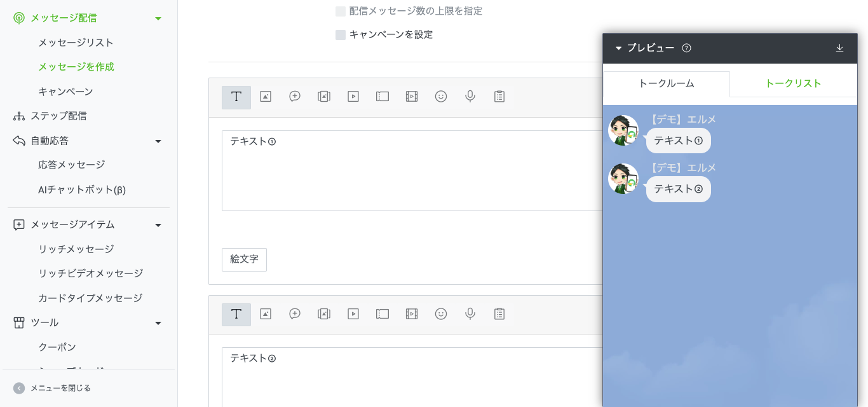Download the preview using the download icon
This screenshot has width=868, height=407.
coord(839,48)
